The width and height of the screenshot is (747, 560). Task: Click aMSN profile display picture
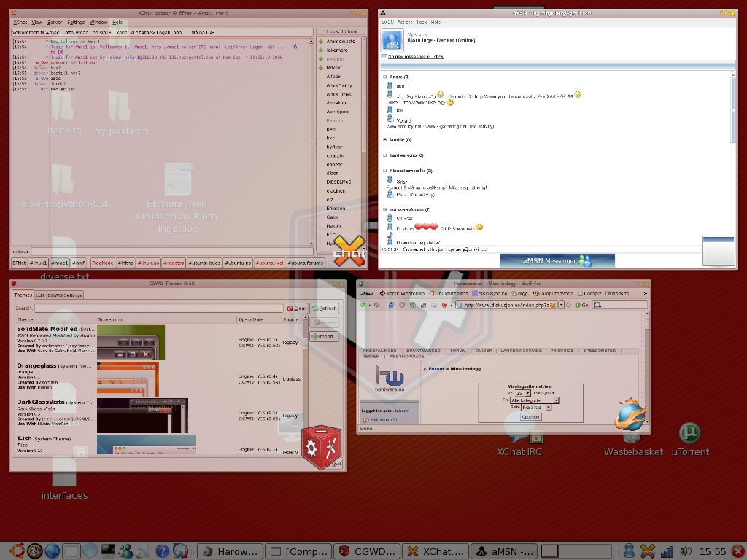[392, 41]
